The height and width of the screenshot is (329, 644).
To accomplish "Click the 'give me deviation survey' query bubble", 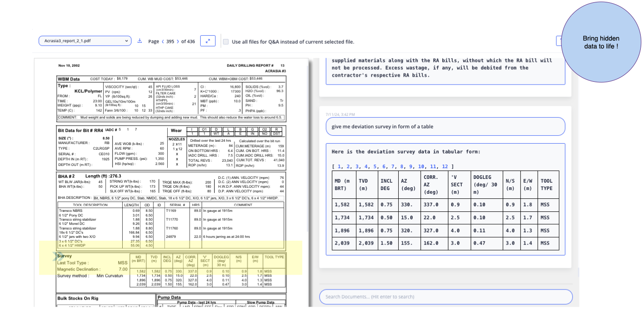I will (446, 126).
